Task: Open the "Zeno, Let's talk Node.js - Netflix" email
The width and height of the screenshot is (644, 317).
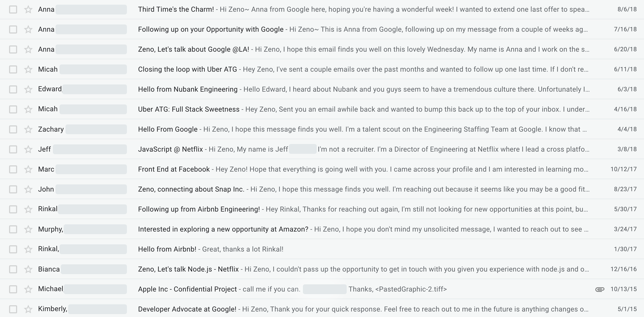Action: click(188, 269)
